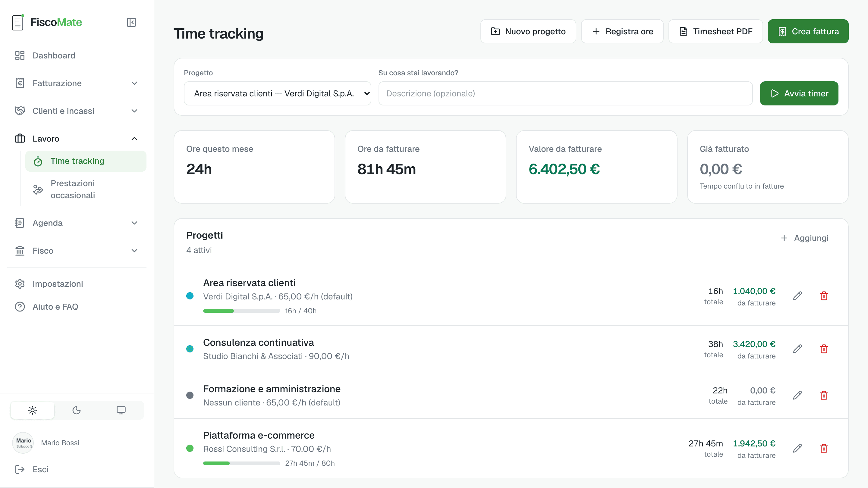Collapse the Lavoro menu
Screen dimensions: 868x488
click(x=77, y=139)
